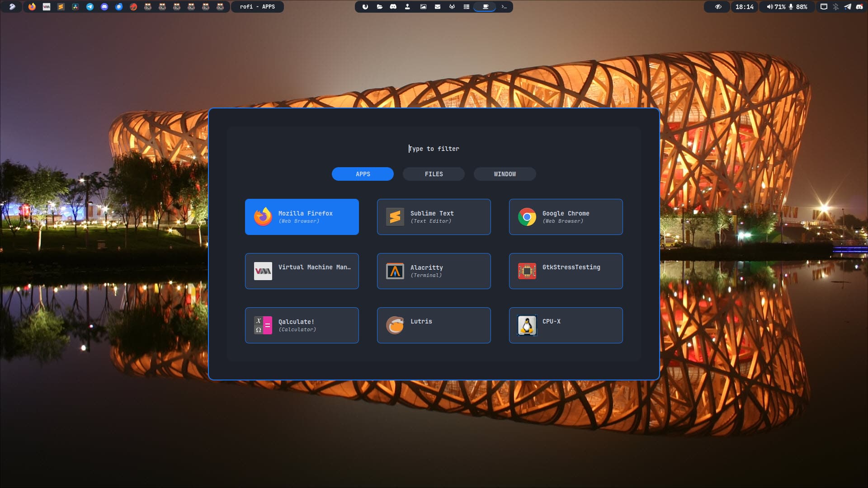Focus Thunderbird blue icon in the left taskbar
Viewport: 868px width, 488px height.
tap(119, 7)
